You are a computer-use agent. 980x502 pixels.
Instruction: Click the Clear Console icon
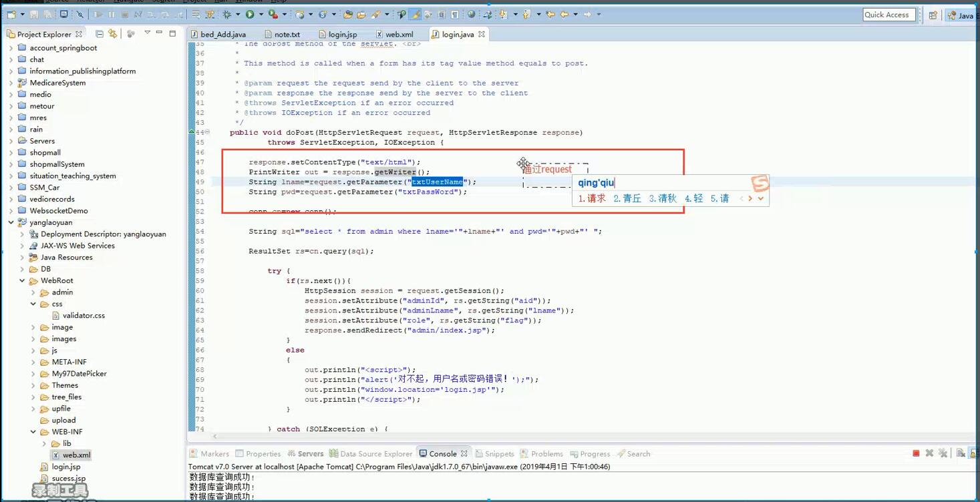point(961,453)
